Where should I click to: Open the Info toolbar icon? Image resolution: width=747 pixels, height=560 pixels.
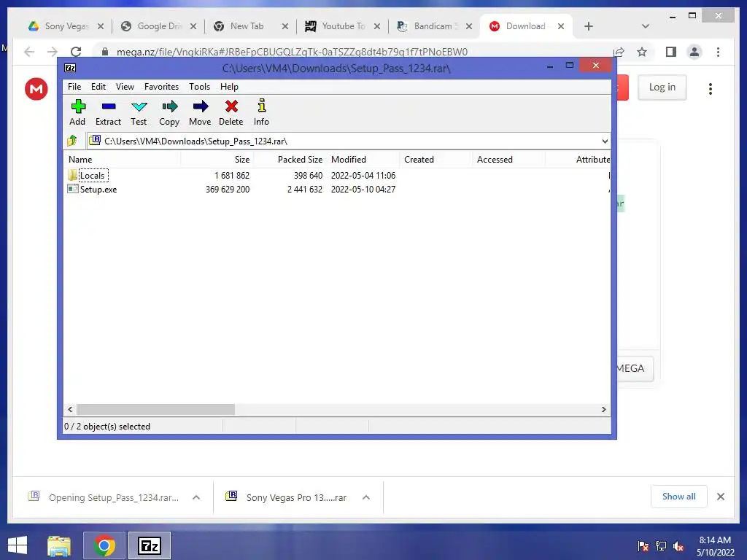click(262, 112)
